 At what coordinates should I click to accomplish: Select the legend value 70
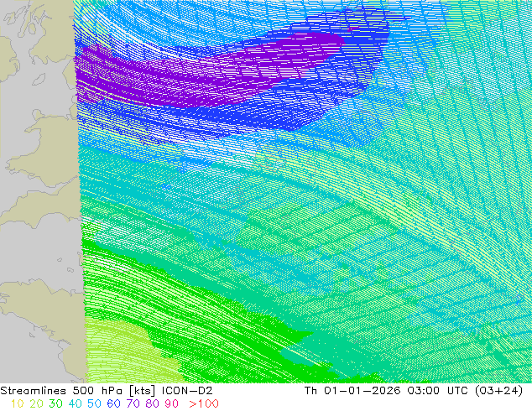coord(133,403)
